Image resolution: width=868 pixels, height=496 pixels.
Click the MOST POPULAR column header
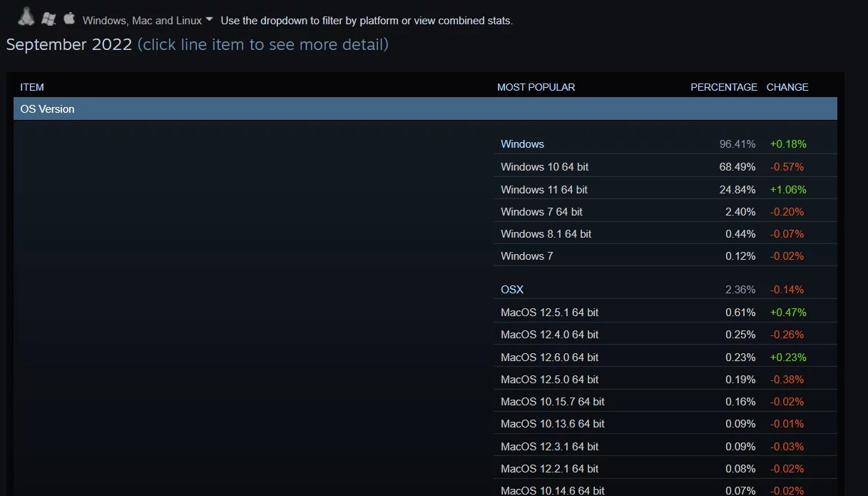[x=536, y=87]
